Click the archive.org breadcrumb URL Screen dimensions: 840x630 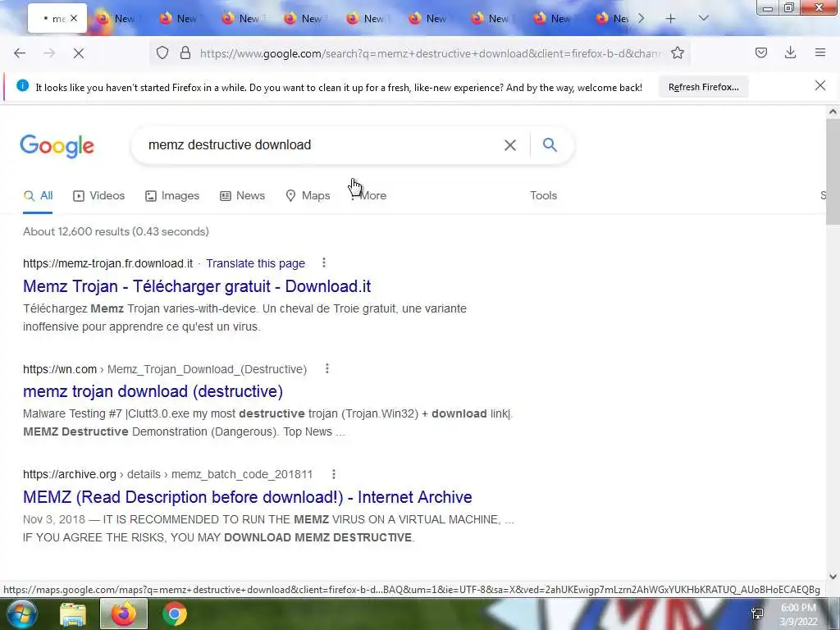(167, 475)
